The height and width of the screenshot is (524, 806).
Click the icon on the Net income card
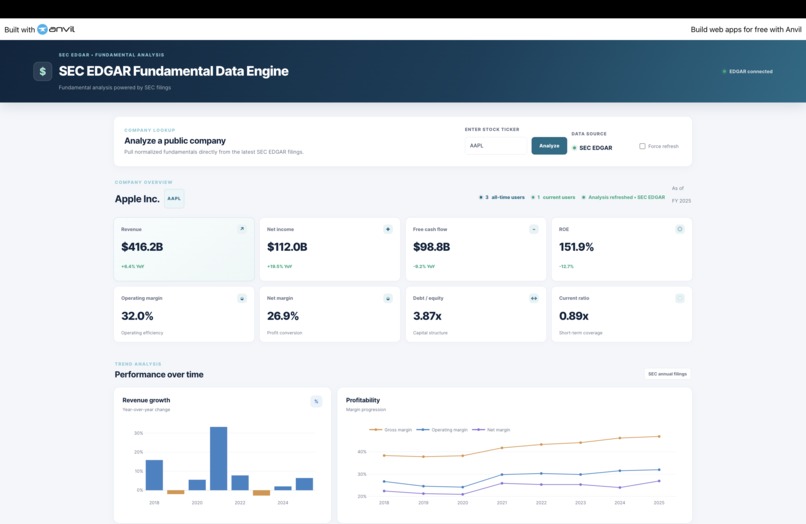(x=388, y=229)
